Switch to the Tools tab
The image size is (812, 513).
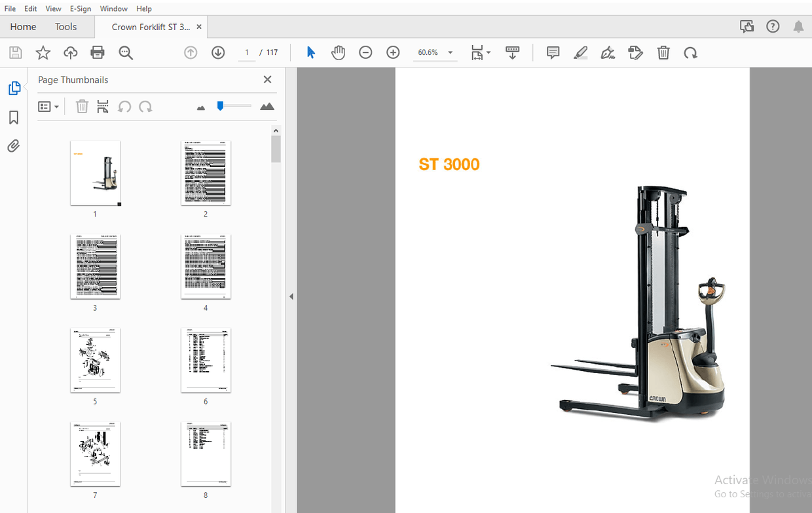coord(65,27)
